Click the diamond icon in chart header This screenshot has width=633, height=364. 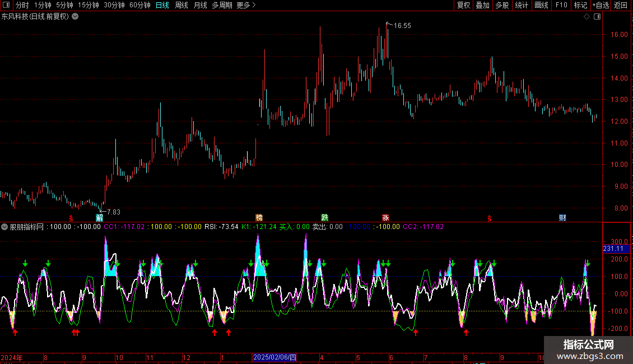(x=587, y=17)
